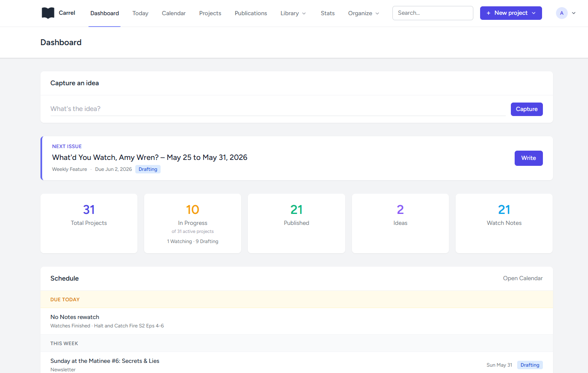Viewport: 588px width, 373px height.
Task: Open the Total Projects stat card
Action: click(x=89, y=223)
